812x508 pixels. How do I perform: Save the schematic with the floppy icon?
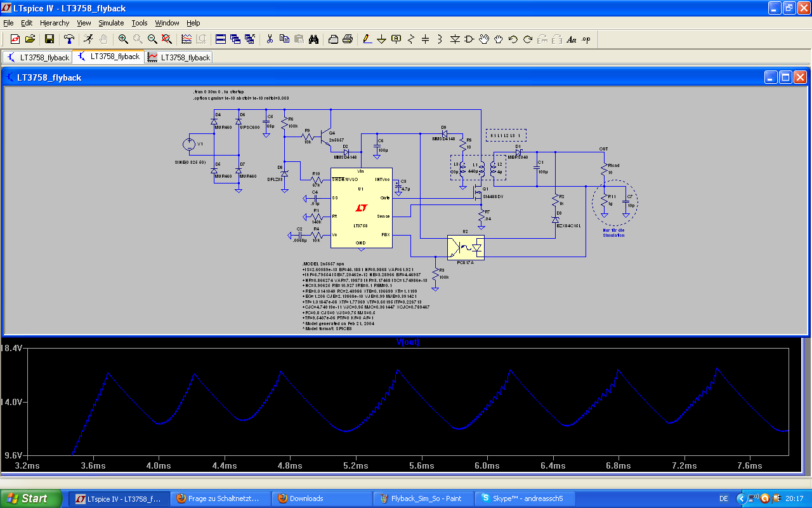click(49, 39)
